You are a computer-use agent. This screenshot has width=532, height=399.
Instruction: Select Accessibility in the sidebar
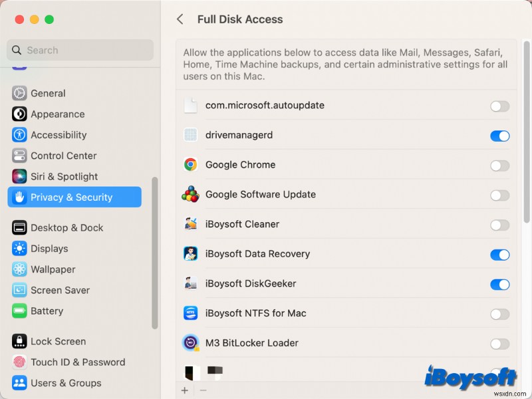[74, 135]
